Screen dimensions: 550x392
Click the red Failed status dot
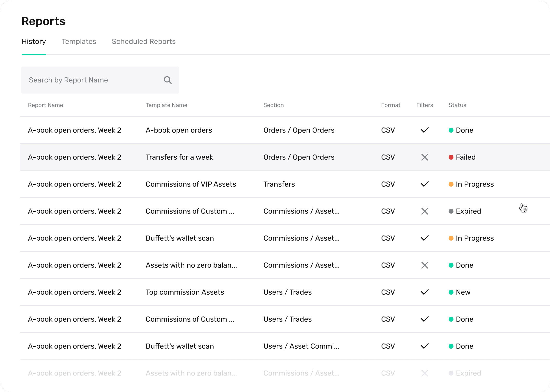click(x=450, y=157)
